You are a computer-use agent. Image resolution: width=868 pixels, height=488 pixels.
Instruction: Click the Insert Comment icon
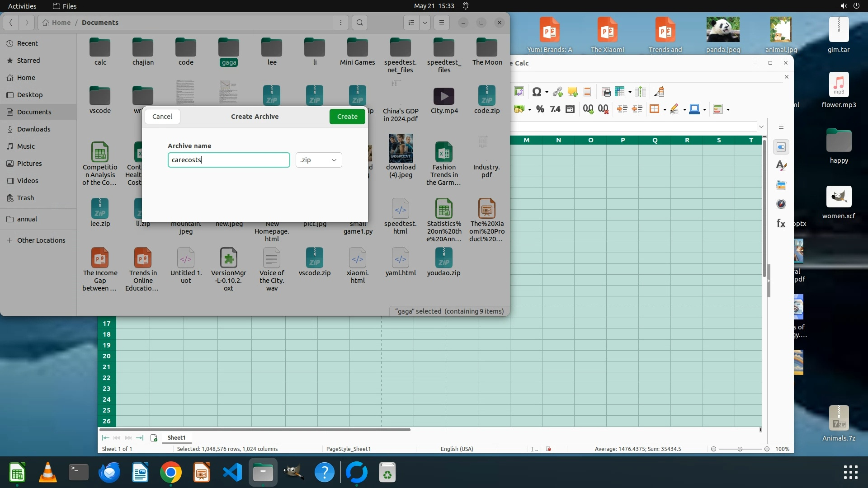pyautogui.click(x=572, y=92)
